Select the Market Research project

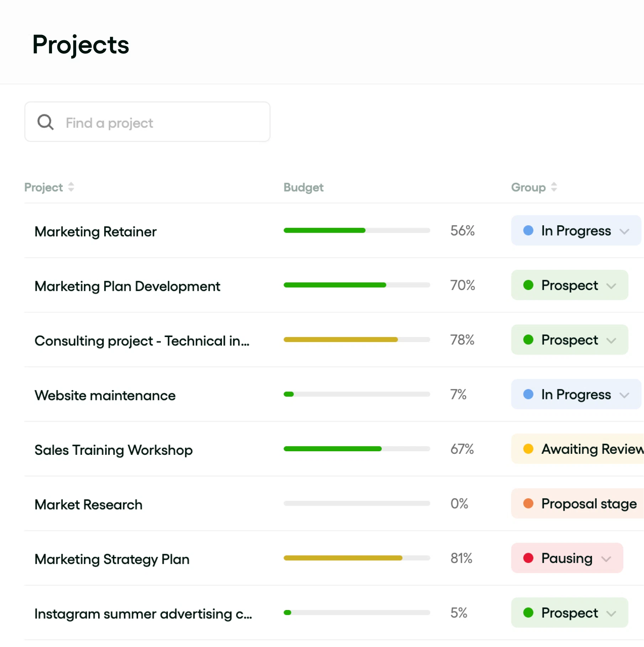click(88, 505)
